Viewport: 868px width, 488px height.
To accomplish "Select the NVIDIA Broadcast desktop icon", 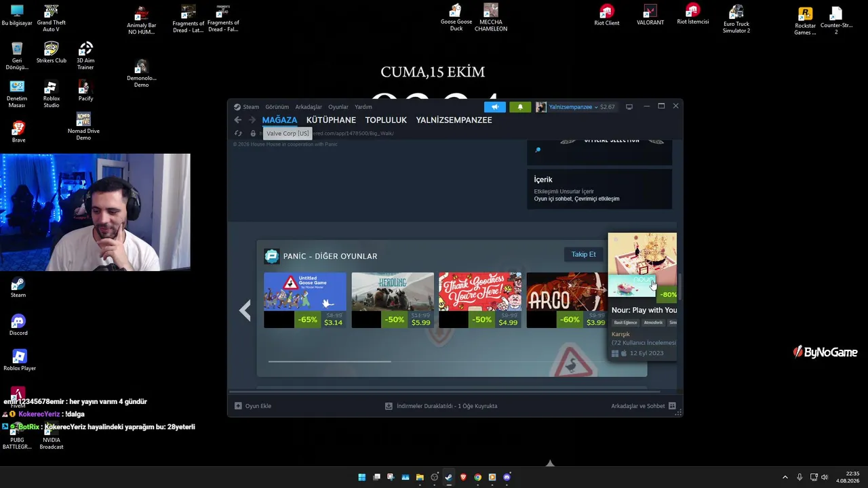I will tap(52, 436).
